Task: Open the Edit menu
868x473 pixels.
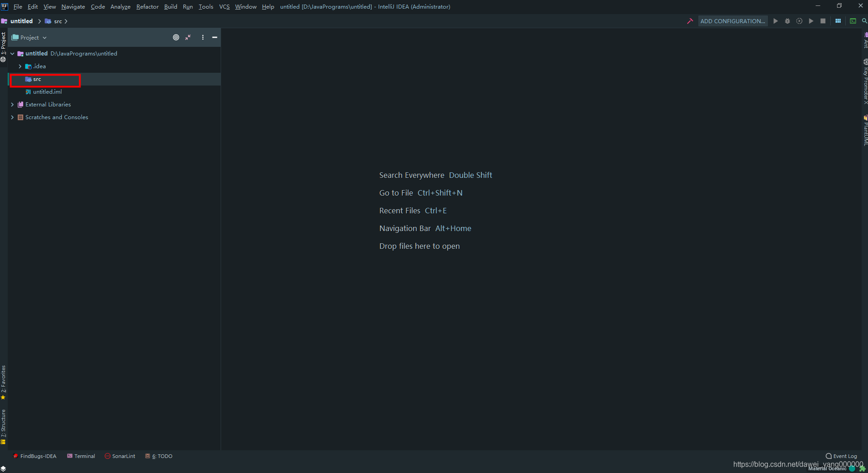Action: [x=33, y=6]
